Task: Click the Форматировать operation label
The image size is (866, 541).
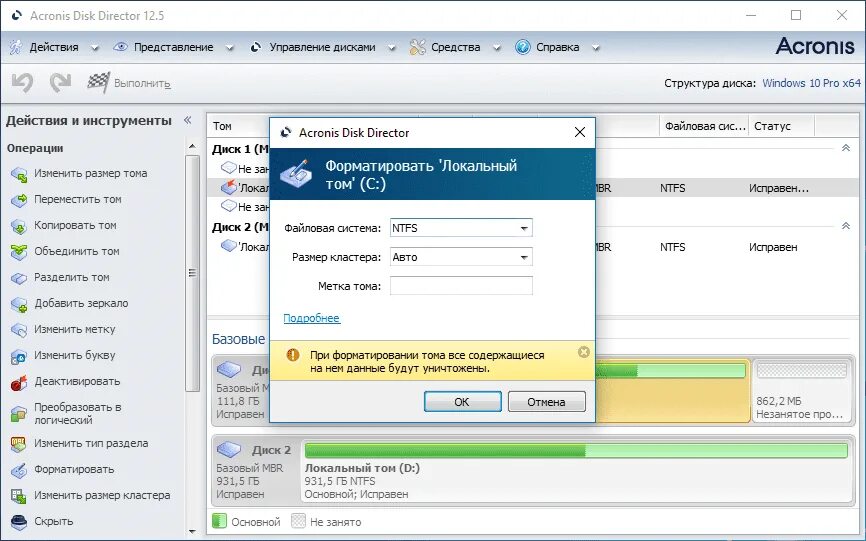Action: 74,469
